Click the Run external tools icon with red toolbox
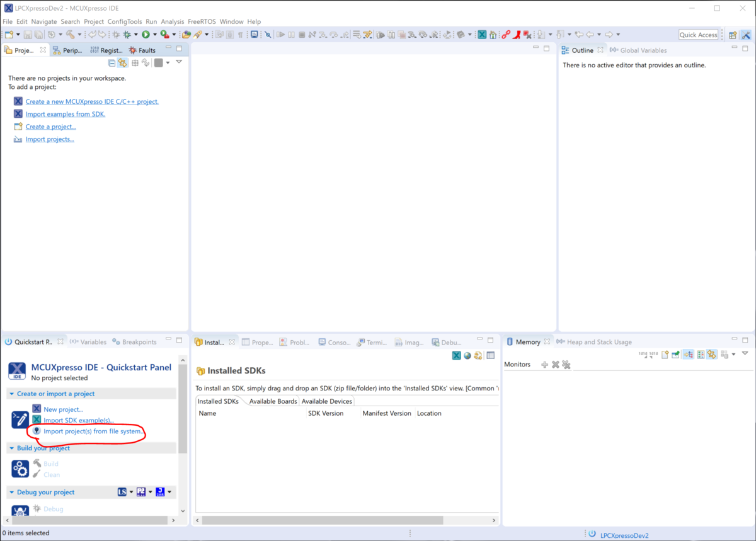756x541 pixels. [x=164, y=35]
